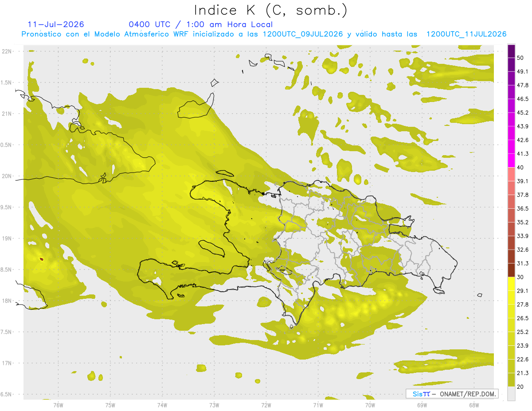Click the 'Indice K (C, somb.)' title
The image size is (532, 411).
(x=270, y=10)
